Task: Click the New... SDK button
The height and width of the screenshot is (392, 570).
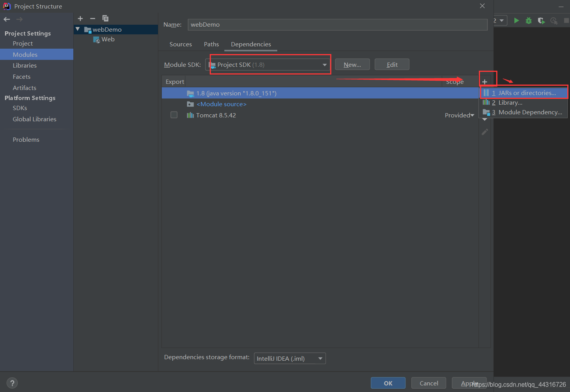Action: [x=352, y=64]
